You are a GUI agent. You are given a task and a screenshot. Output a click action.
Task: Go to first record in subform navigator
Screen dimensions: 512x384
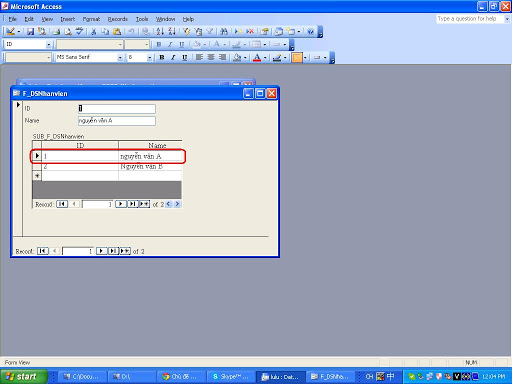(62, 204)
